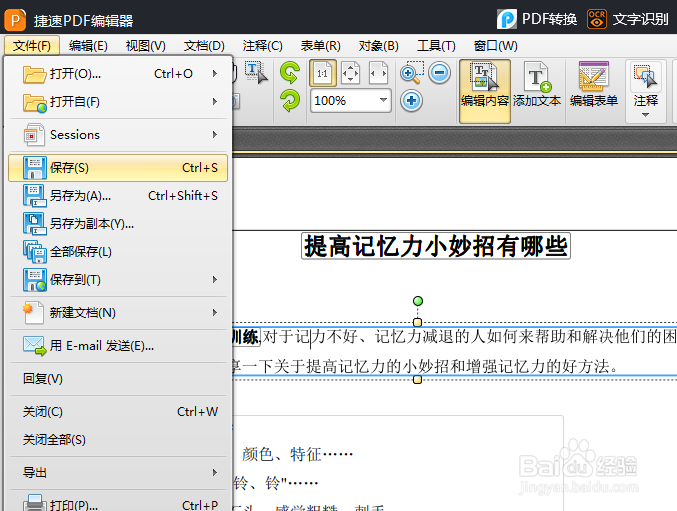Expand the Sessions submenu
Viewport: 677px width, 511px height.
point(118,135)
